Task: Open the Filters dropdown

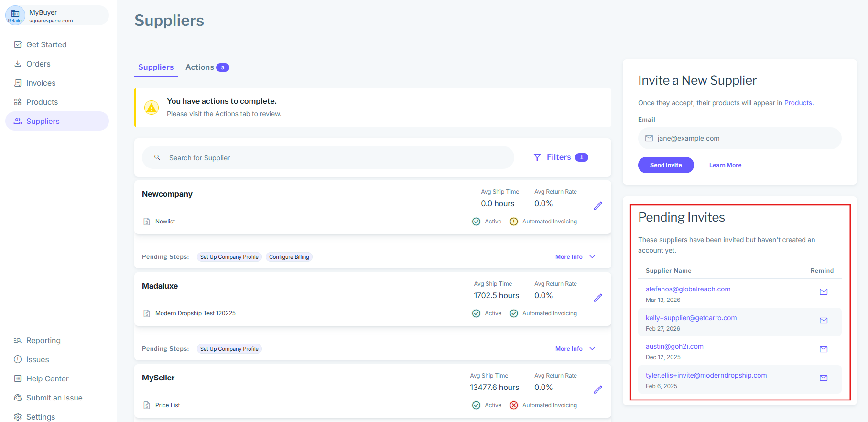Action: click(560, 157)
